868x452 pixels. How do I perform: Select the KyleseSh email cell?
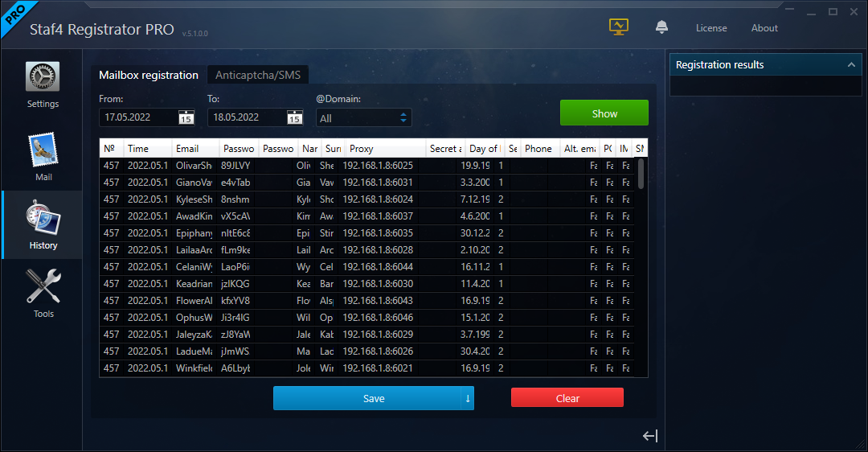pyautogui.click(x=194, y=199)
